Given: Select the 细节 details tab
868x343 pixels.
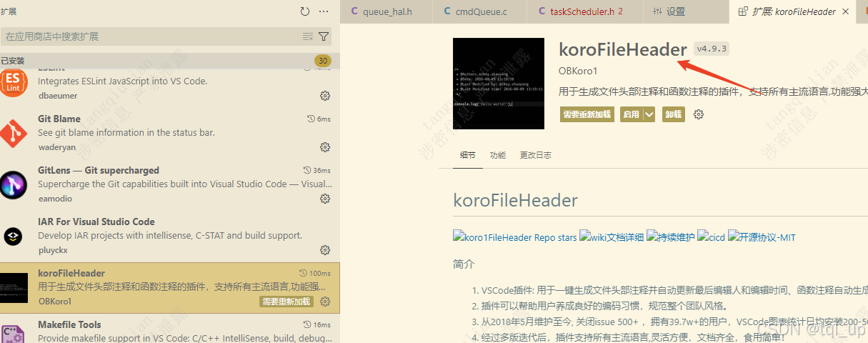Looking at the screenshot, I should point(468,155).
